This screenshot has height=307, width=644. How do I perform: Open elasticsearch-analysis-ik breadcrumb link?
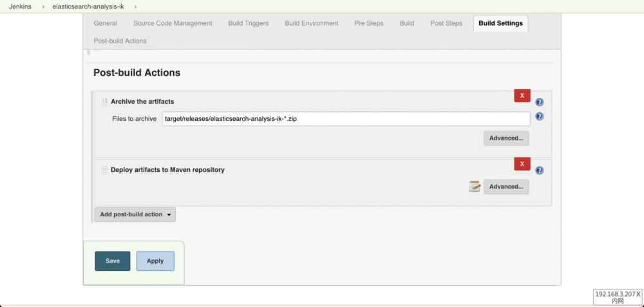point(88,7)
